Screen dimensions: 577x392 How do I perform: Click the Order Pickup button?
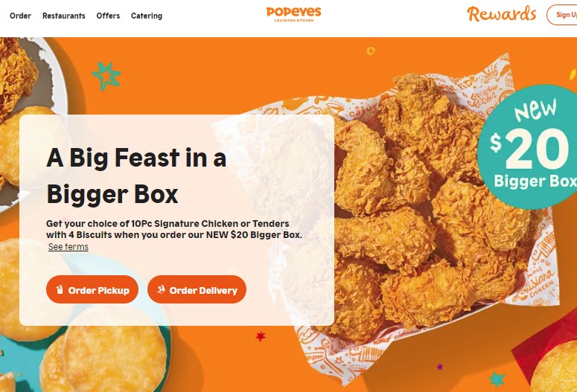[x=92, y=290]
